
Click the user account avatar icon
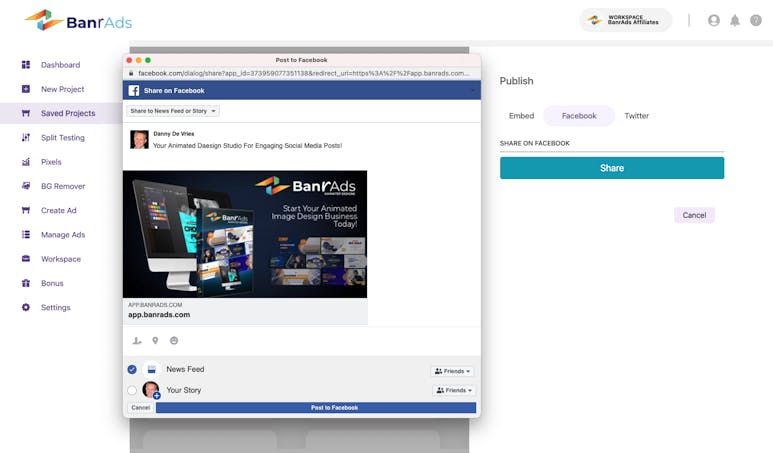tap(714, 20)
